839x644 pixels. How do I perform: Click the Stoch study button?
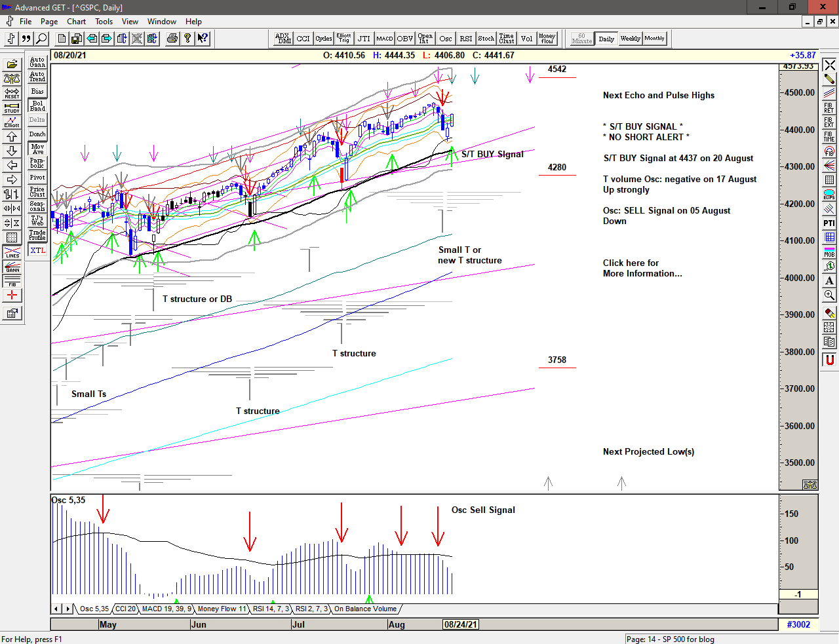486,39
